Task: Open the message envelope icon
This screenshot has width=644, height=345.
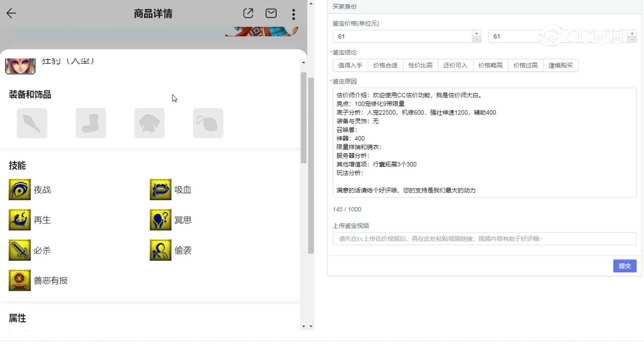Action: 271,14
